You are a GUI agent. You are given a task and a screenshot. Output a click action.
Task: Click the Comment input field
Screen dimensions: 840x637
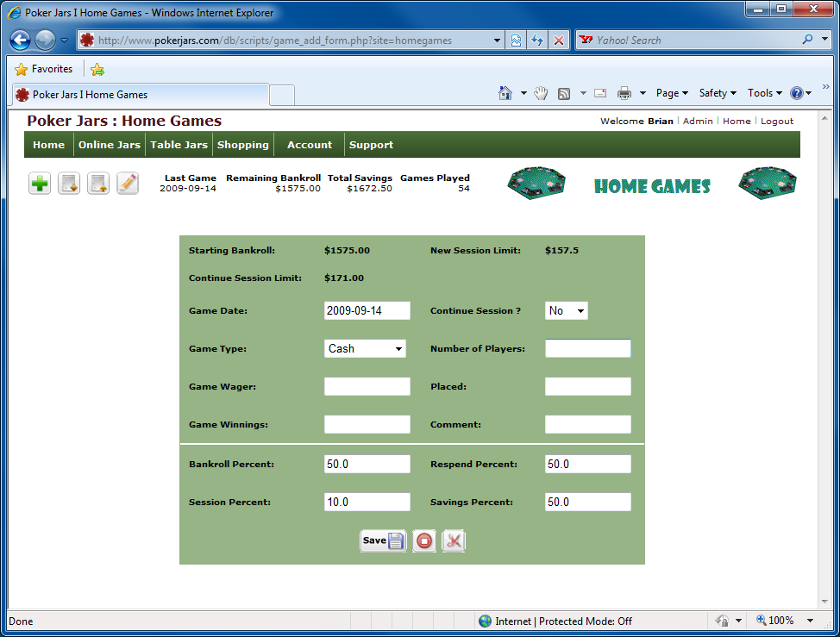click(588, 425)
